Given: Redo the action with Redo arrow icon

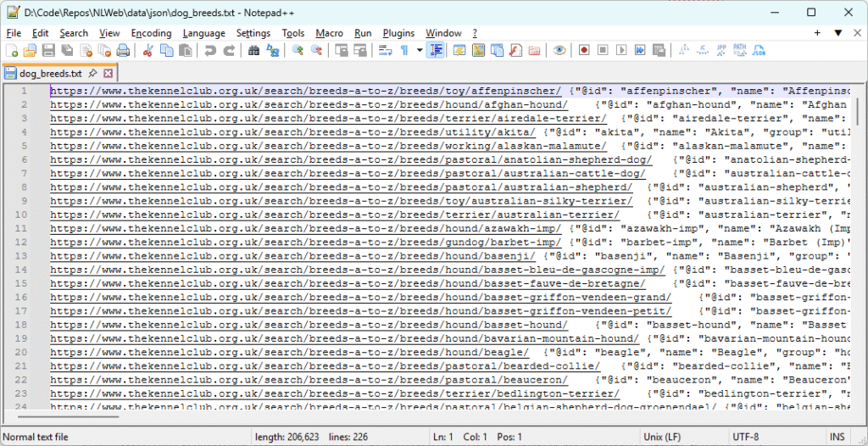Looking at the screenshot, I should point(229,51).
